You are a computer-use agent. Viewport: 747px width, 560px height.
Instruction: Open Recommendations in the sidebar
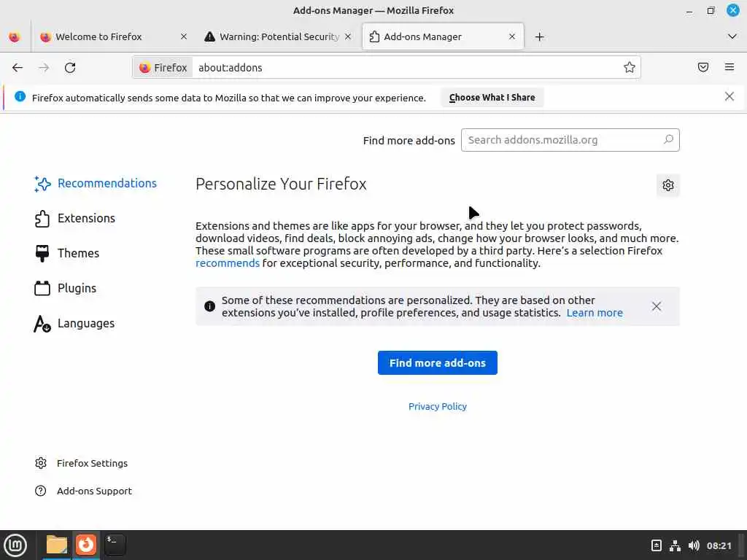pos(96,183)
